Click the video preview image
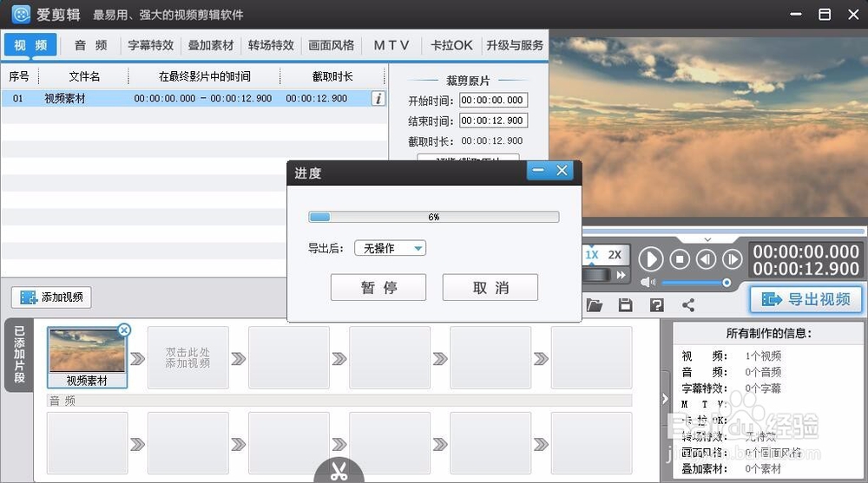Screen dimensions: 868x483 tap(708, 127)
